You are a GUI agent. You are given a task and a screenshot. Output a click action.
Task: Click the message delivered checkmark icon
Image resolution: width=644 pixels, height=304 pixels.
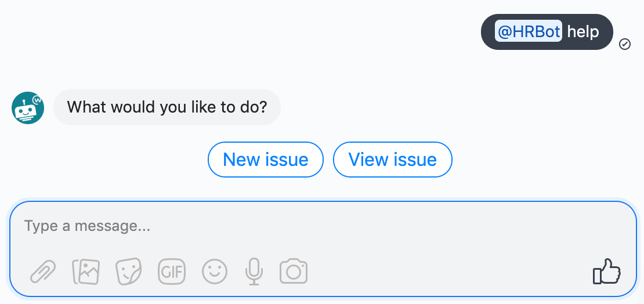point(625,44)
